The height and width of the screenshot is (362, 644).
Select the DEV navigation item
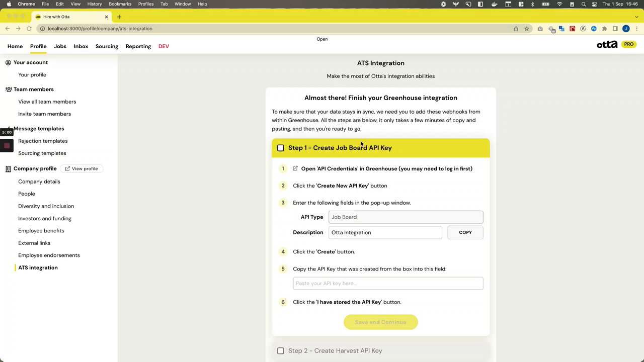pos(164,46)
